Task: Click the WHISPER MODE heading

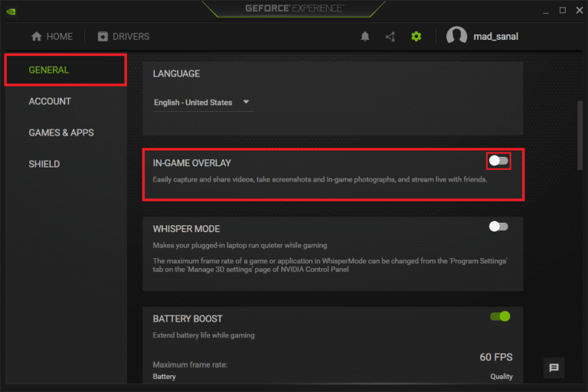Action: pyautogui.click(x=186, y=229)
